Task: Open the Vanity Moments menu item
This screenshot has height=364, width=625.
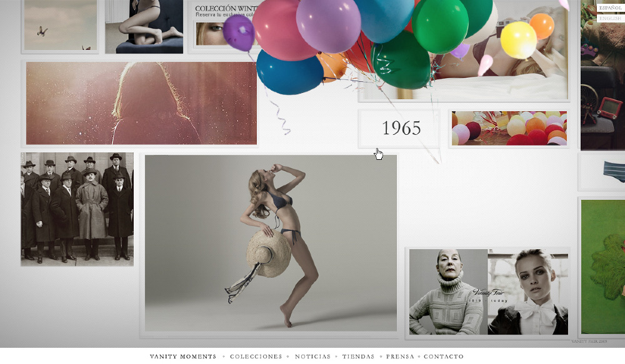Action: coord(182,357)
